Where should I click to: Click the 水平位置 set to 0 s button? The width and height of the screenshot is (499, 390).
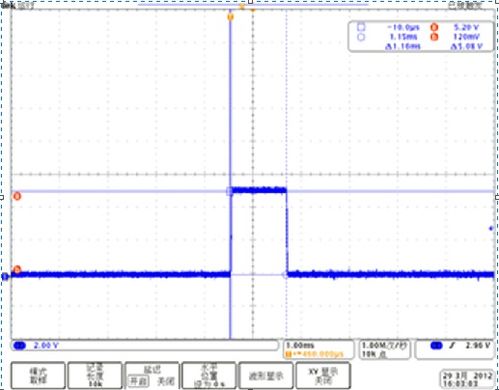tap(209, 375)
